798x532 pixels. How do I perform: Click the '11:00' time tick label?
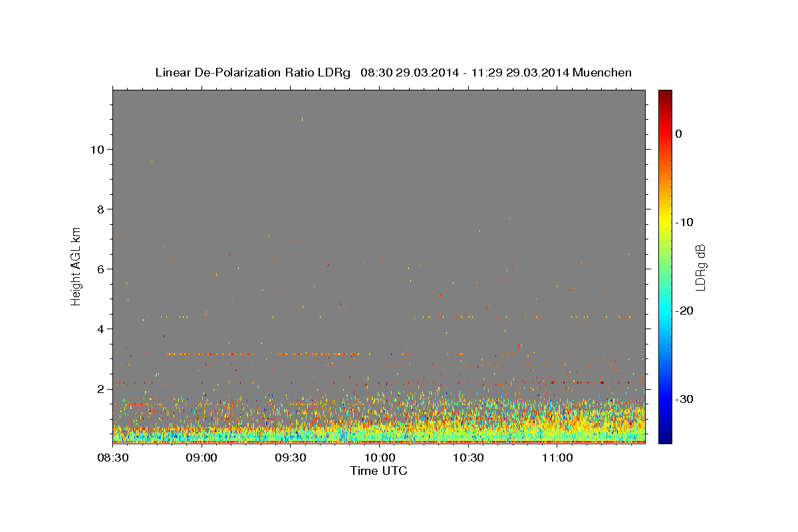[x=557, y=458]
